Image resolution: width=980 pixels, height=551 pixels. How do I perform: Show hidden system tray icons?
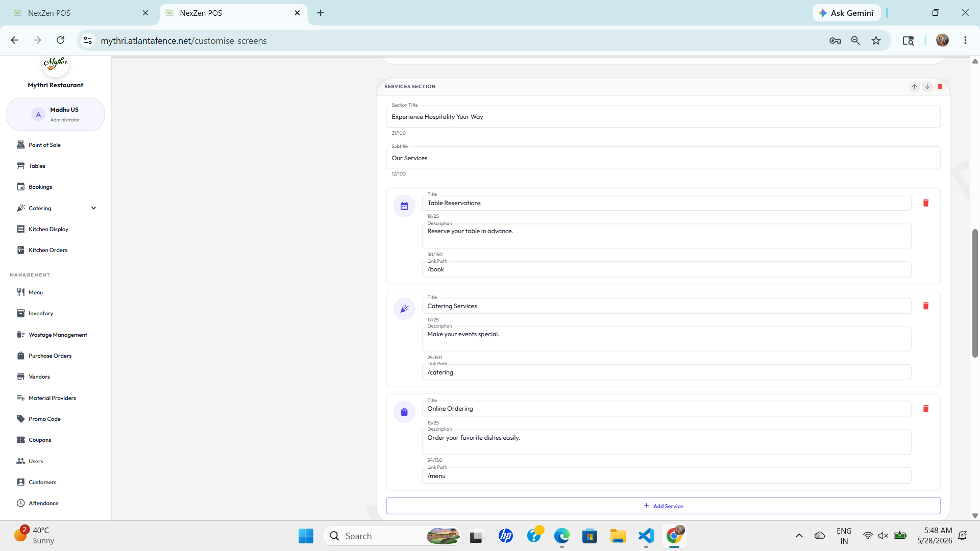pos(799,536)
